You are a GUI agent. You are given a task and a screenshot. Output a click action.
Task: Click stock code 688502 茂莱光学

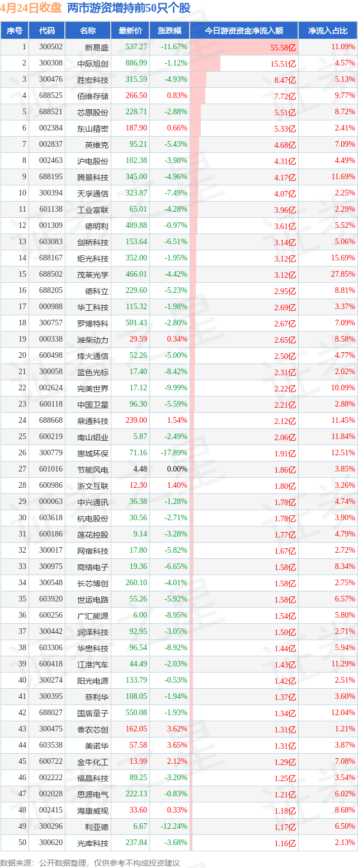pyautogui.click(x=50, y=274)
